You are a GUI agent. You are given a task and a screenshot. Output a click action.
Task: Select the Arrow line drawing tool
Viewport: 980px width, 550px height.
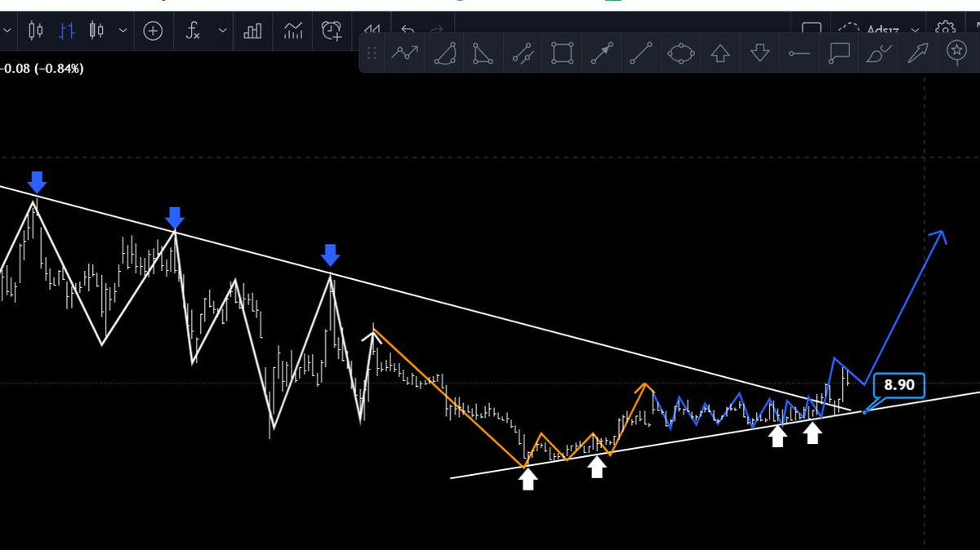[602, 54]
